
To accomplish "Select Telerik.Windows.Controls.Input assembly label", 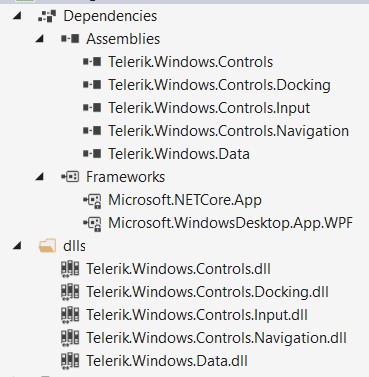I will coord(209,108).
